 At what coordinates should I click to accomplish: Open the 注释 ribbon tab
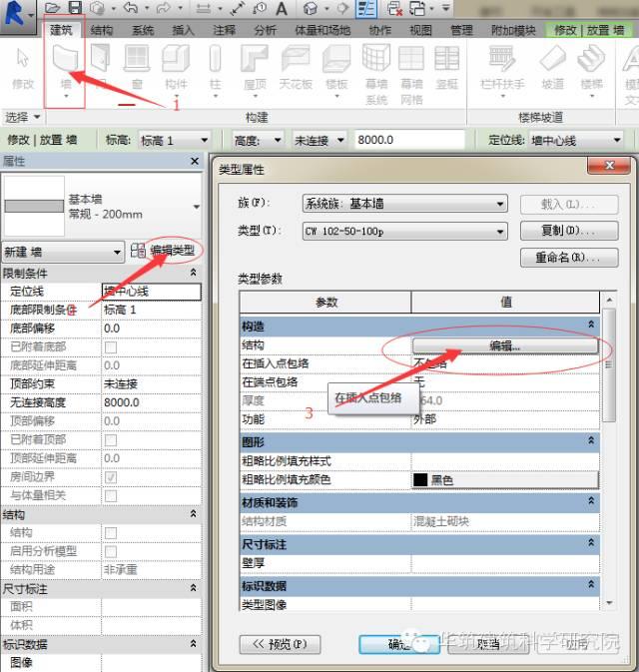225,30
